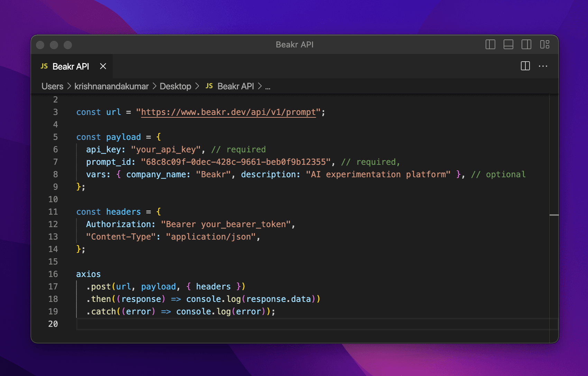588x376 pixels.
Task: Click the "url" constant on line 3
Action: coord(113,112)
